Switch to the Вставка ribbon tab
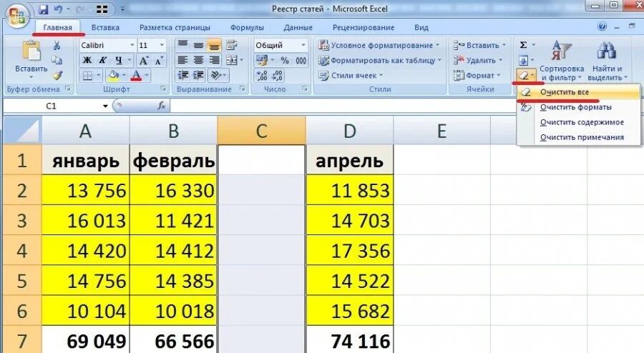The height and width of the screenshot is (353, 644). point(105,27)
